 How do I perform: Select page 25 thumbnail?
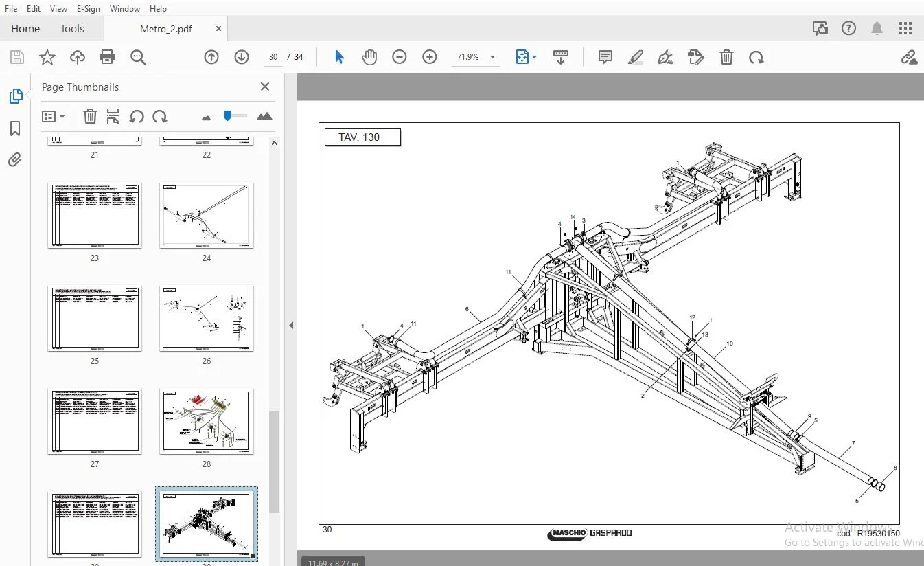(x=95, y=319)
